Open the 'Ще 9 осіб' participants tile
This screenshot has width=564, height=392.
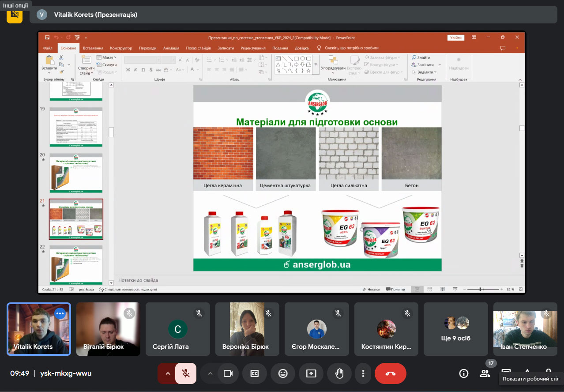(x=456, y=329)
